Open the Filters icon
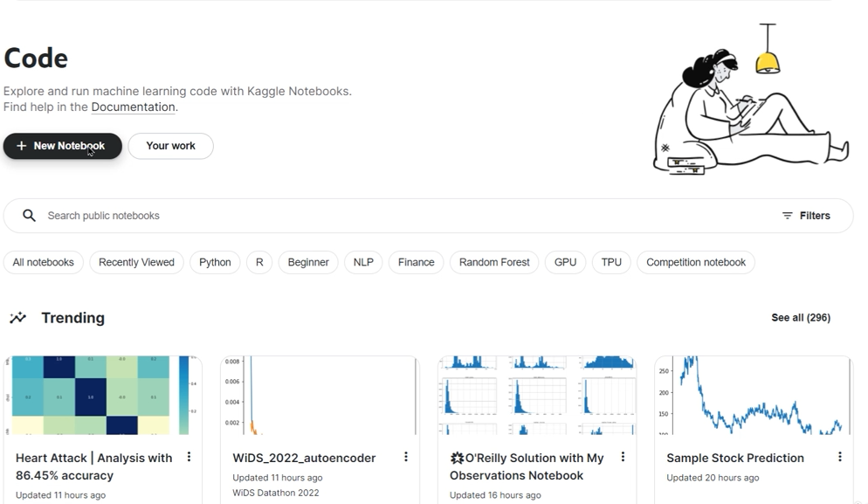The width and height of the screenshot is (868, 504). click(787, 216)
